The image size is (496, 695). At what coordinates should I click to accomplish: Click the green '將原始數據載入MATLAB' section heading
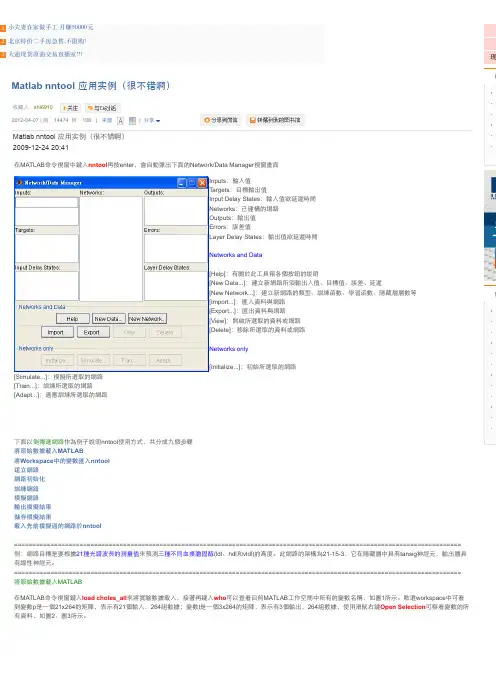coord(48,582)
